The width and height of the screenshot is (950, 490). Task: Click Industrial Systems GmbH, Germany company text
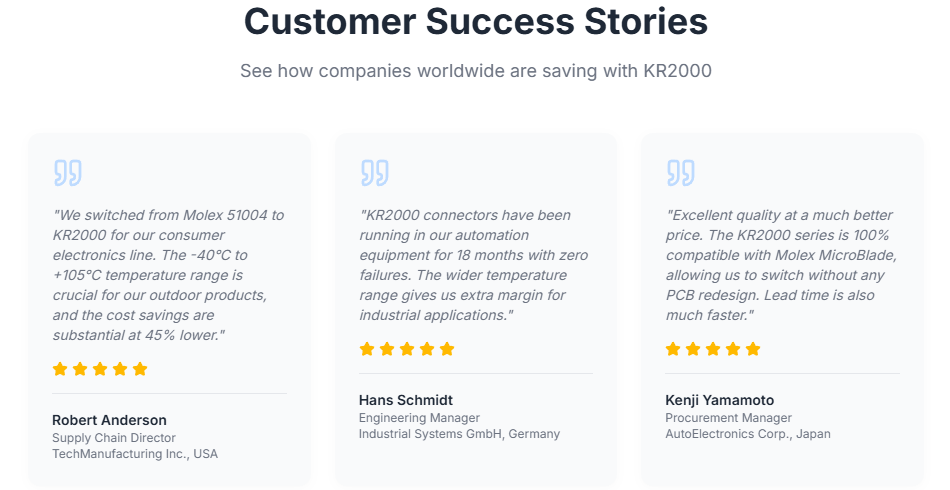tap(459, 434)
